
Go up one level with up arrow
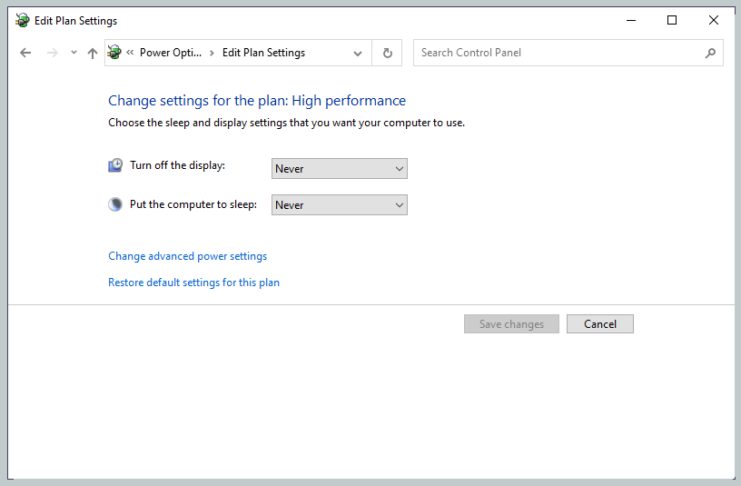(x=92, y=53)
